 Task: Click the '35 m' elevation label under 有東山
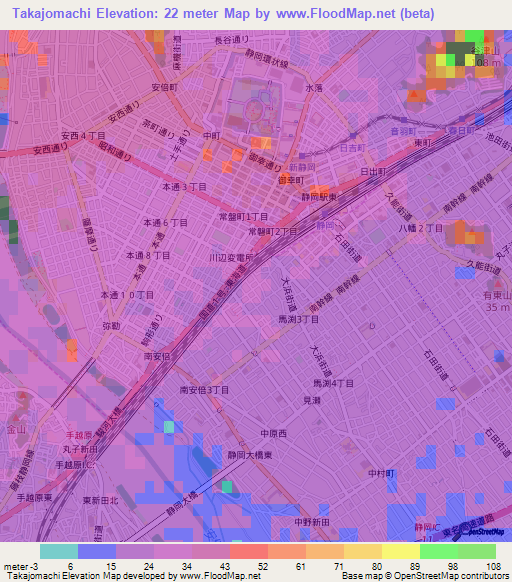[498, 308]
